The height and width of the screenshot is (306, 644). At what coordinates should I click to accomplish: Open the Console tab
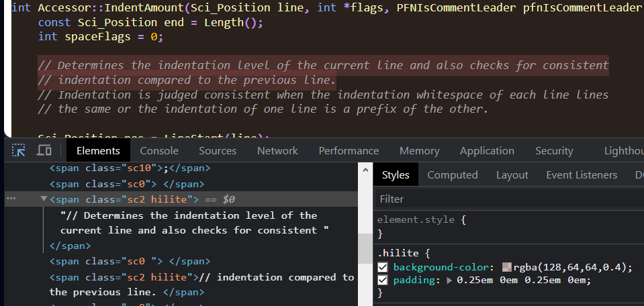pos(159,151)
